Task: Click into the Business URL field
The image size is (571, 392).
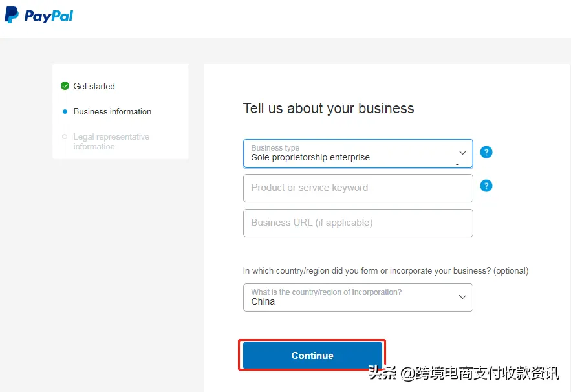Action: coord(358,223)
